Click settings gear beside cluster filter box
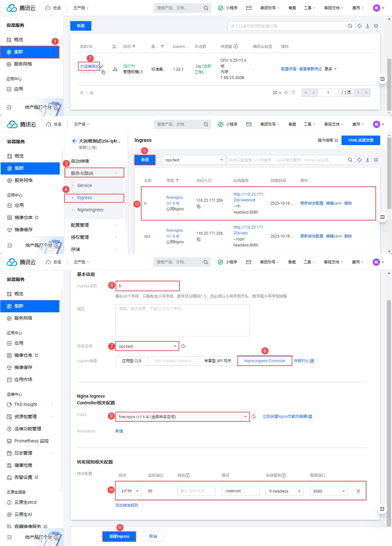The height and width of the screenshot is (546, 392). 376,26
